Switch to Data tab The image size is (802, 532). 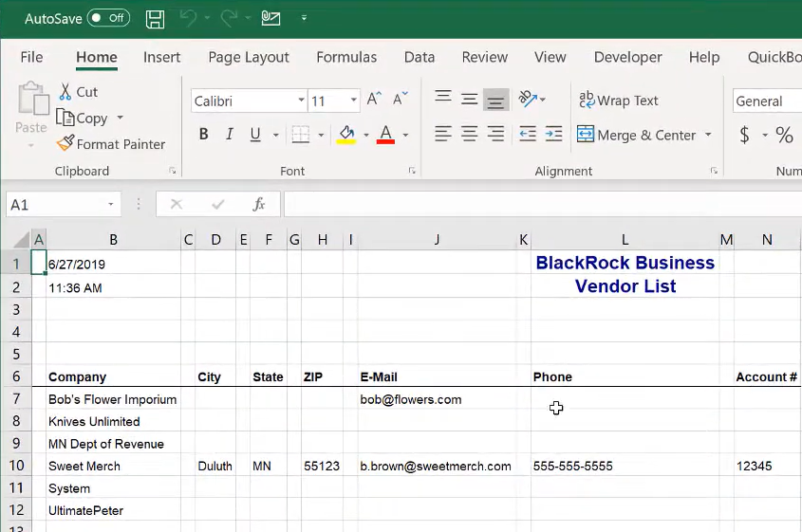pyautogui.click(x=420, y=57)
